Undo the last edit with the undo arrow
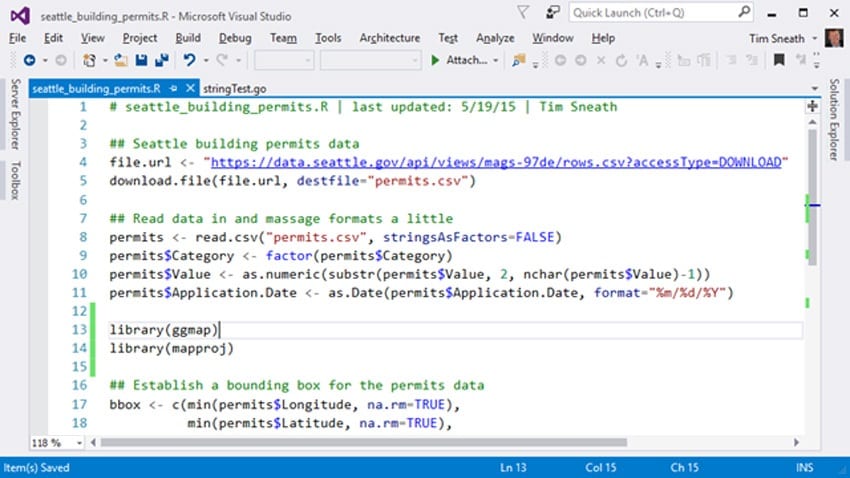This screenshot has width=850, height=478. [x=189, y=60]
